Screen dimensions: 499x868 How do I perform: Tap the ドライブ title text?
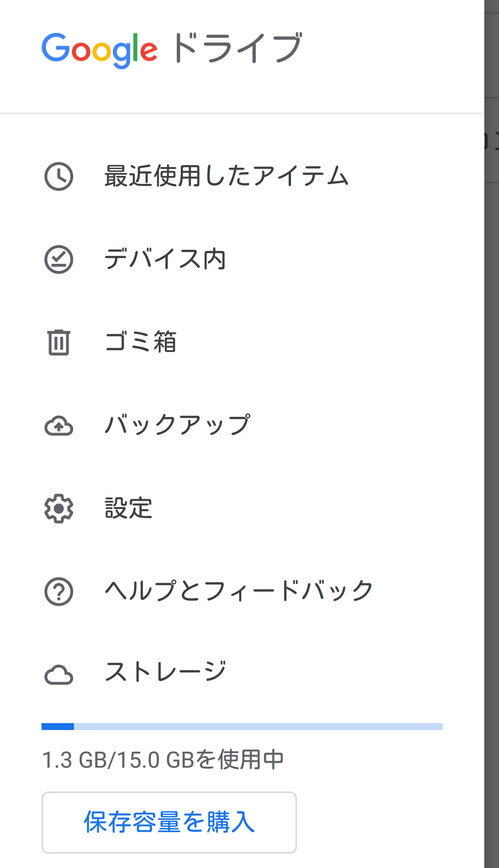coord(237,48)
